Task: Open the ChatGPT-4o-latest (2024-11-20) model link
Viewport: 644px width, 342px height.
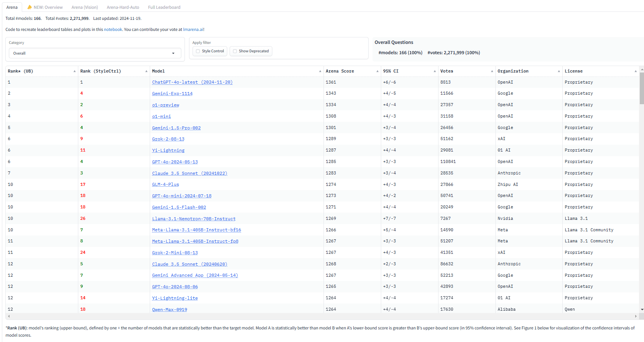Action: tap(192, 82)
